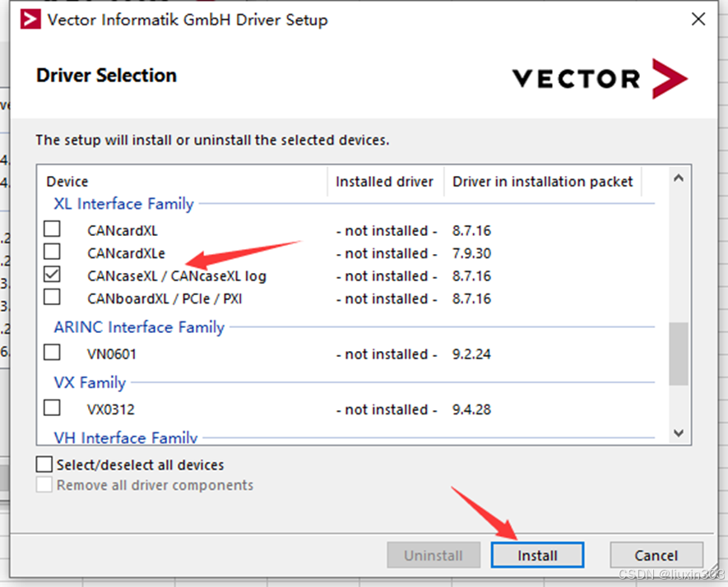Image resolution: width=728 pixels, height=587 pixels.
Task: Click the Vector app icon in title bar
Action: [x=30, y=20]
